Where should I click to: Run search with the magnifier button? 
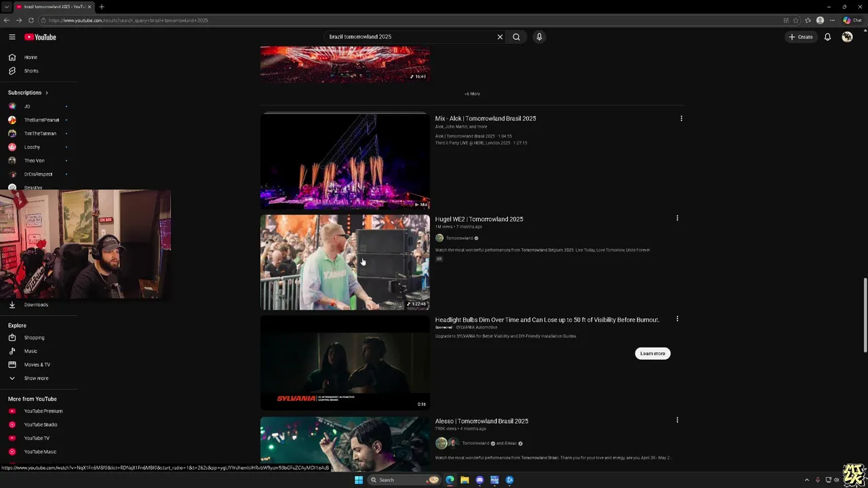[x=516, y=37]
